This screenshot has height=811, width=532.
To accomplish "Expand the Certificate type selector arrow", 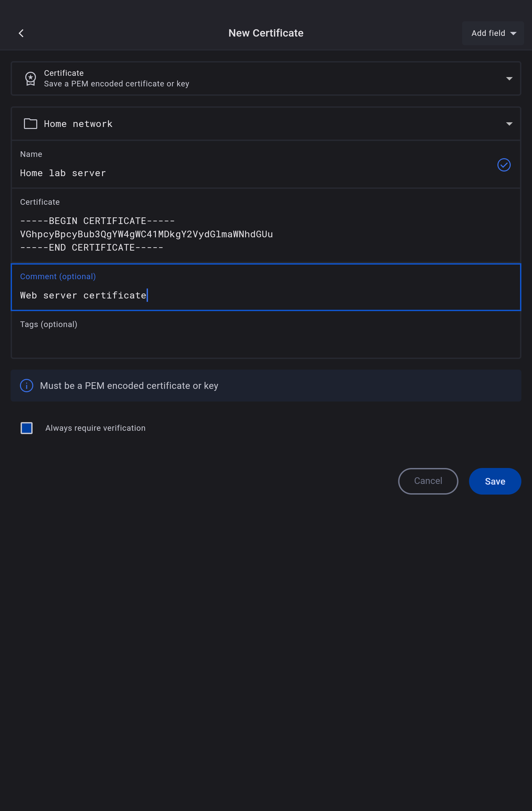I will pos(509,79).
